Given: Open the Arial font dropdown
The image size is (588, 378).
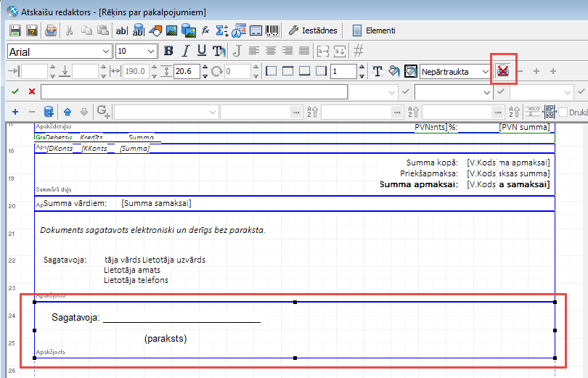Looking at the screenshot, I should pyautogui.click(x=107, y=52).
